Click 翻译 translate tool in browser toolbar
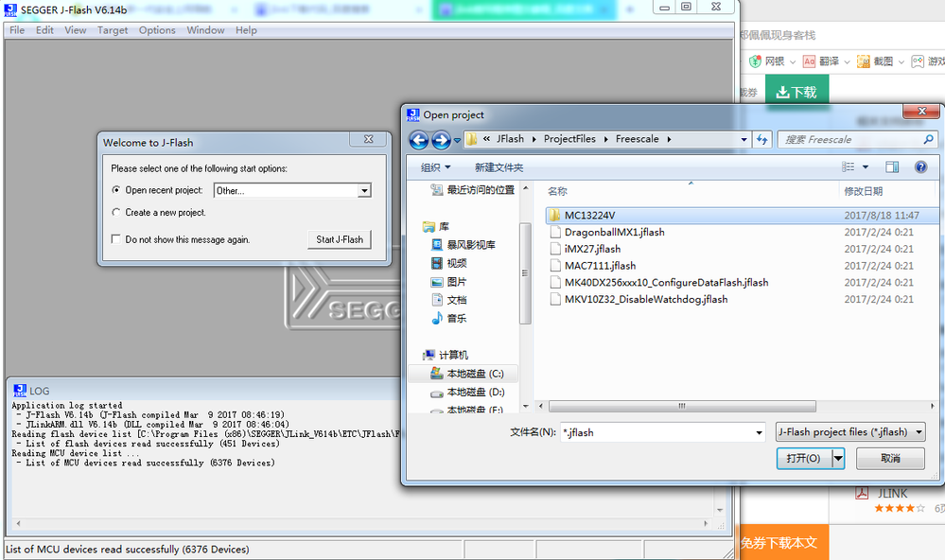The width and height of the screenshot is (945, 560). pos(821,61)
